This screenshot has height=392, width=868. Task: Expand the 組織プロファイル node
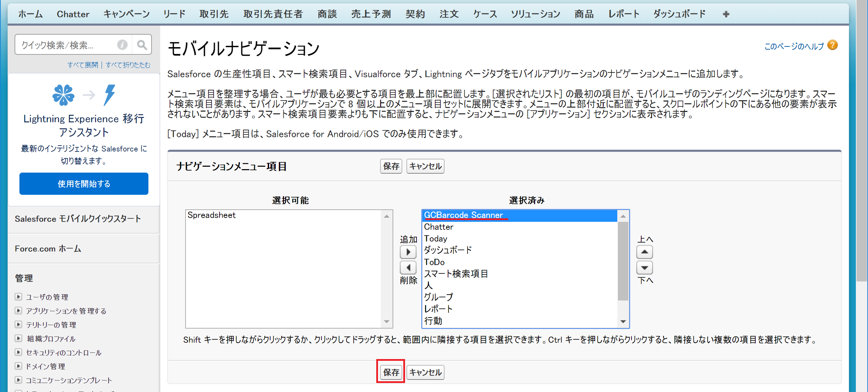(x=18, y=338)
